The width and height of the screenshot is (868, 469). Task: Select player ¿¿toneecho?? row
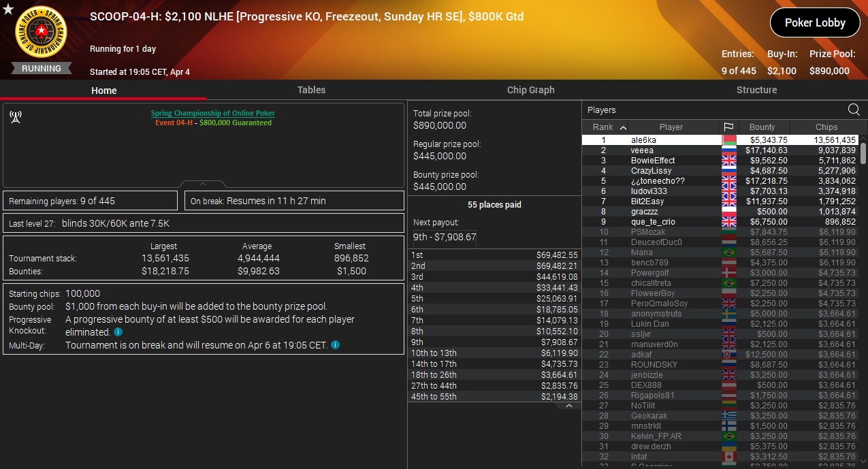(720, 181)
